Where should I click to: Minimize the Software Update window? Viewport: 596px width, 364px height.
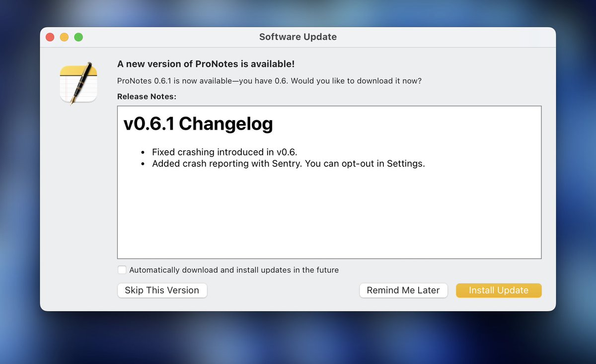click(64, 37)
